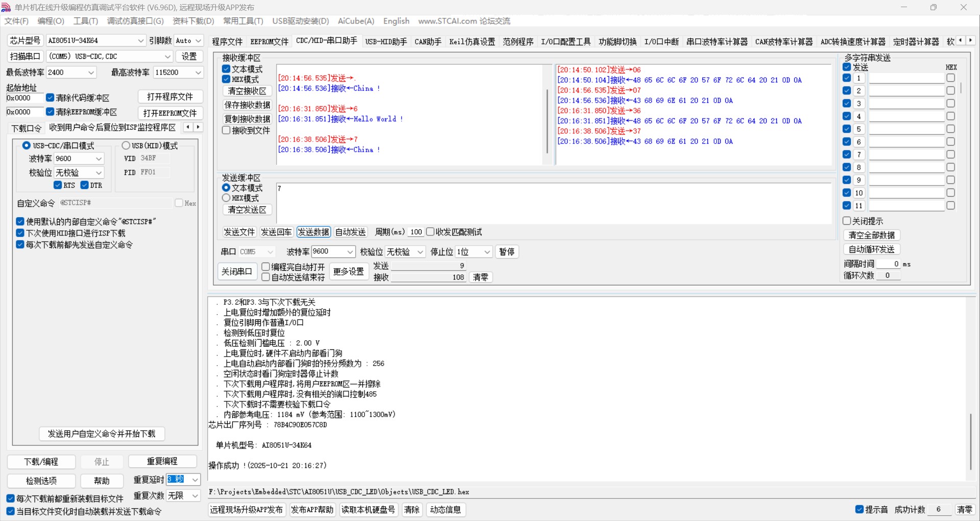Select the USB(HID)模式 radio button
This screenshot has width=980, height=521.
pos(126,146)
